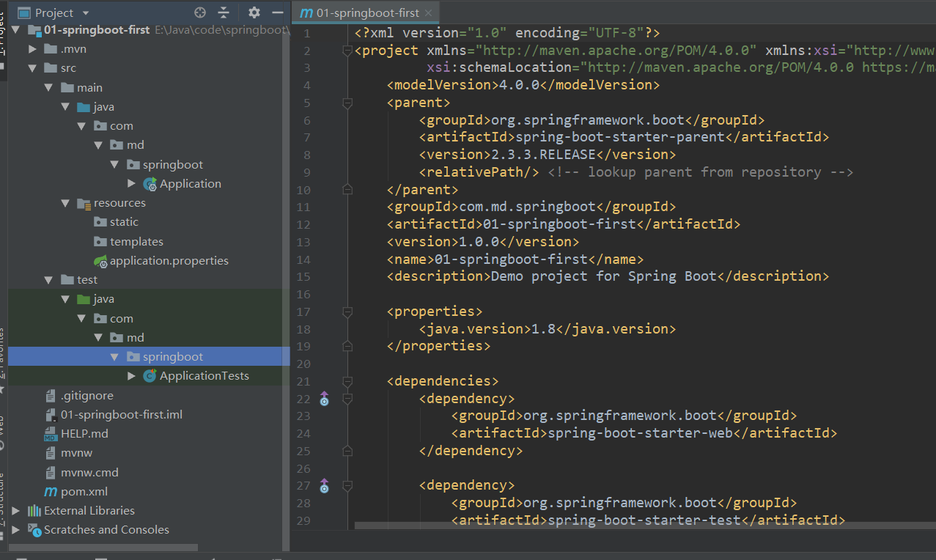Viewport: 936px width, 560px height.
Task: Open Project panel settings gear
Action: [x=254, y=12]
